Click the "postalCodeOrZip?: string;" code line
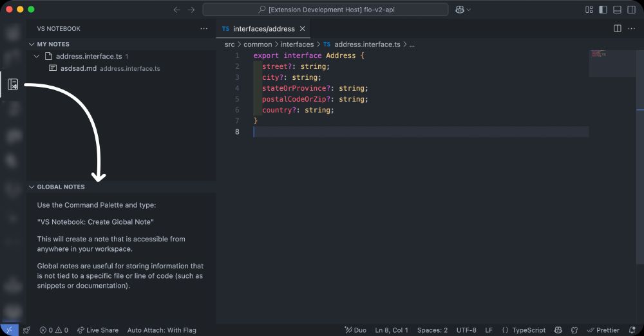 [315, 99]
